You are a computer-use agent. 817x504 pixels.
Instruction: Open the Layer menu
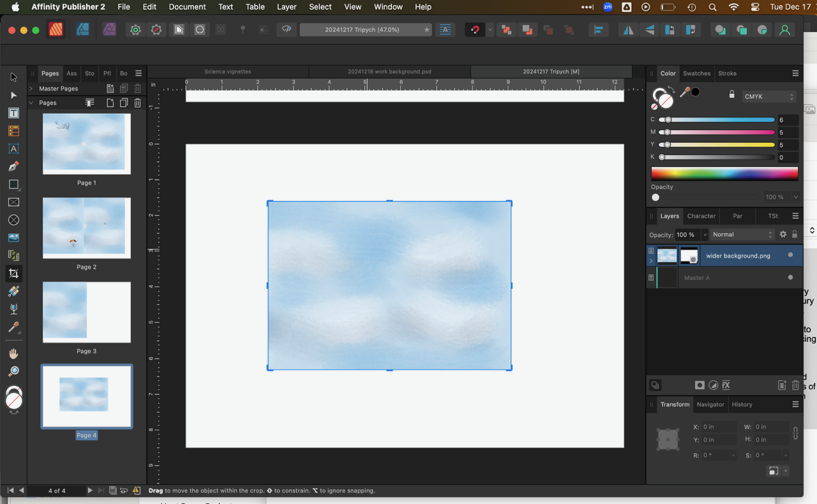point(286,7)
